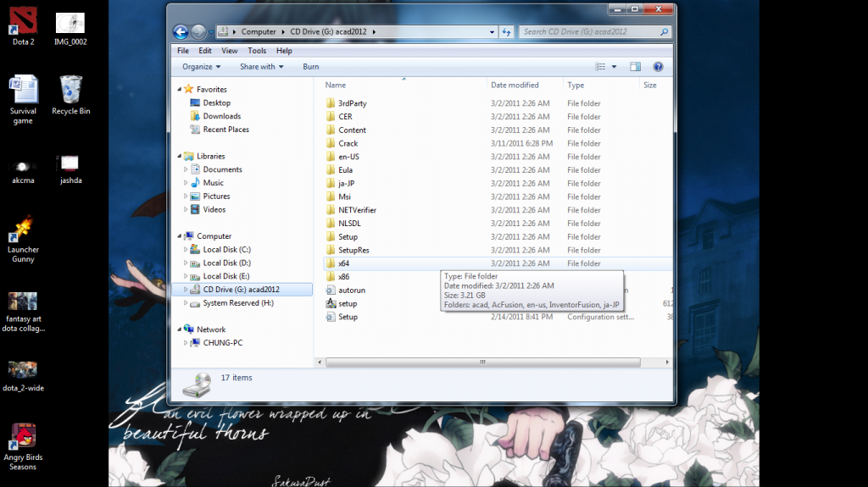The width and height of the screenshot is (868, 487).
Task: Select Launcher Gunny shortcut
Action: (x=23, y=240)
